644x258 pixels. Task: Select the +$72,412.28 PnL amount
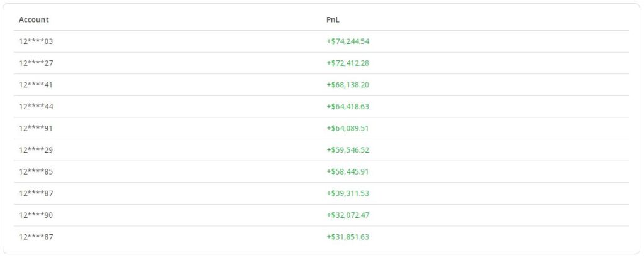pyautogui.click(x=348, y=63)
